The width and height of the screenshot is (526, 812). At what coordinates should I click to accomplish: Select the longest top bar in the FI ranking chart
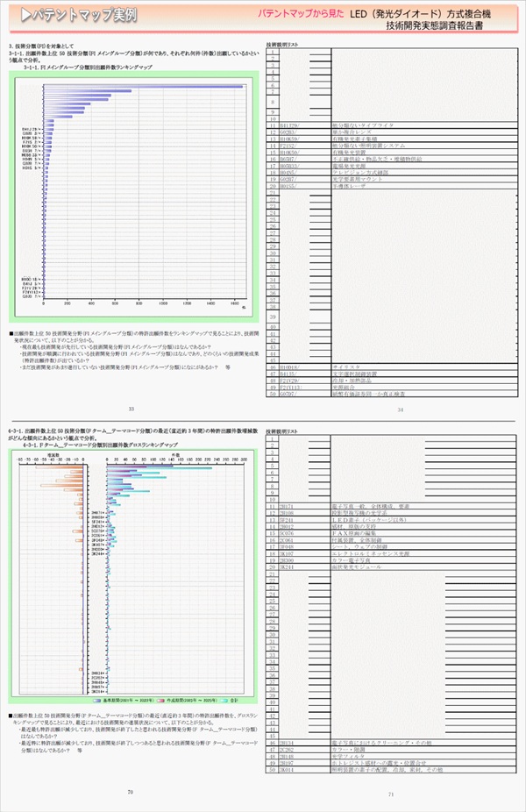(x=143, y=85)
